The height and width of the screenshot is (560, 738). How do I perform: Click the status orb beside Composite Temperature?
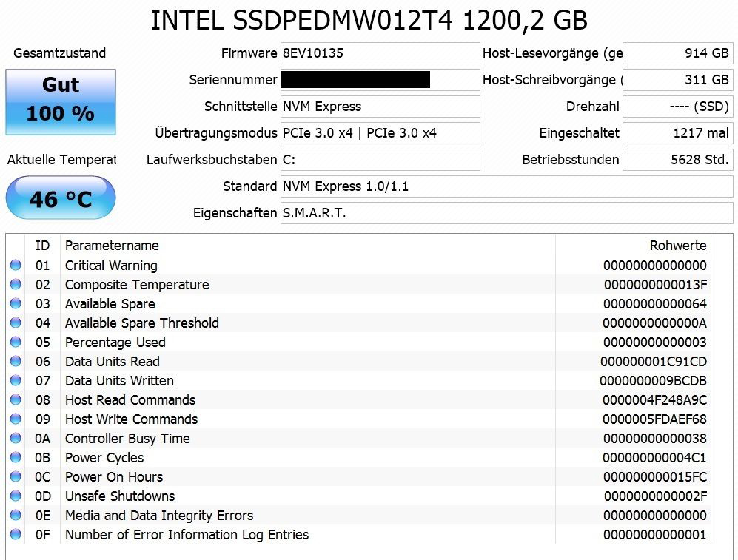pyautogui.click(x=16, y=285)
